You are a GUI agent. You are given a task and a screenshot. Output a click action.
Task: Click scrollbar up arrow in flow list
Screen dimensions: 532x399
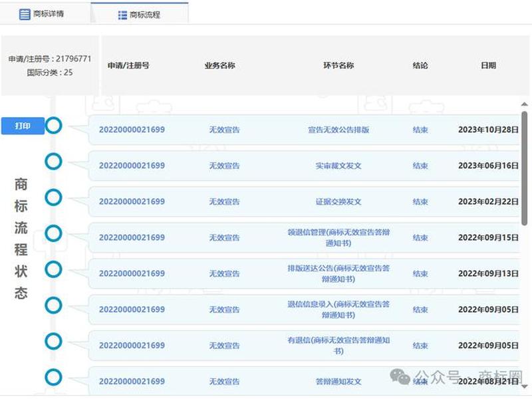[x=525, y=104]
